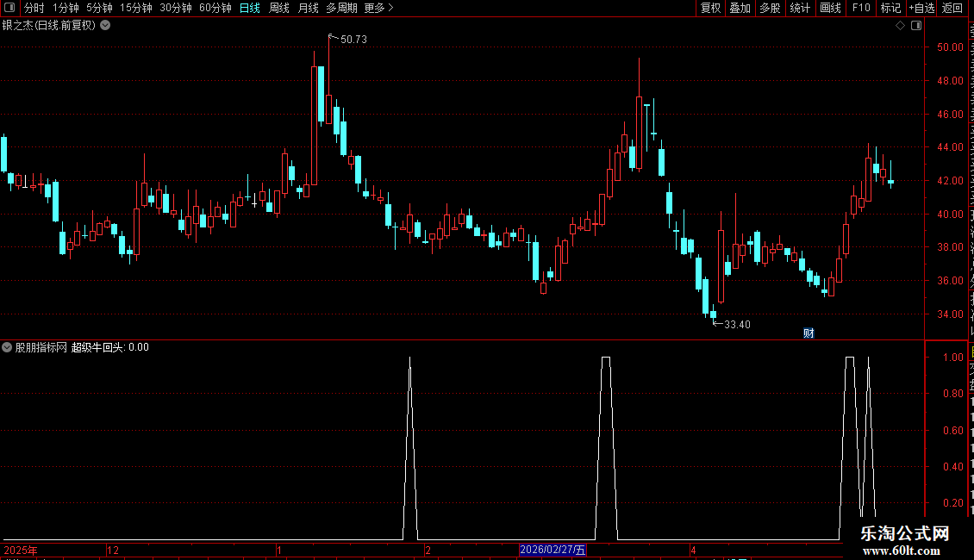Click the 叠加 overlay button
The image size is (974, 560).
point(740,8)
